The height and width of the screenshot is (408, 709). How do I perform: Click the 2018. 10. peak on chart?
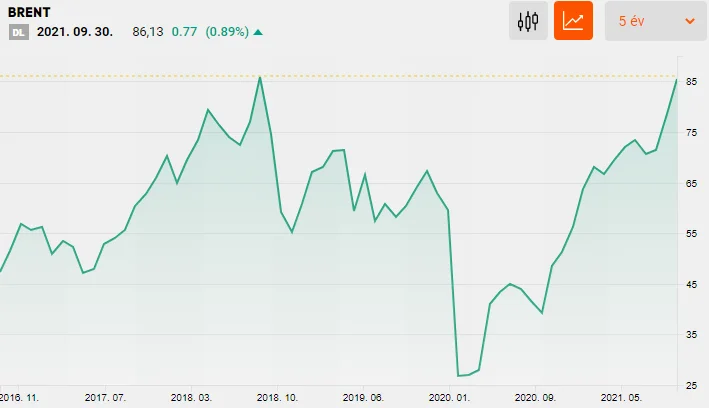coord(260,77)
